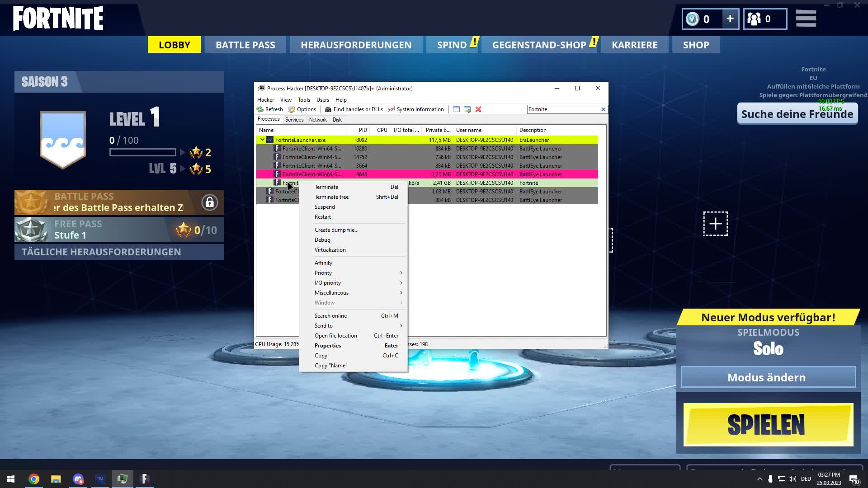The height and width of the screenshot is (488, 868).
Task: Click Modus ändern to change game mode
Action: point(769,377)
